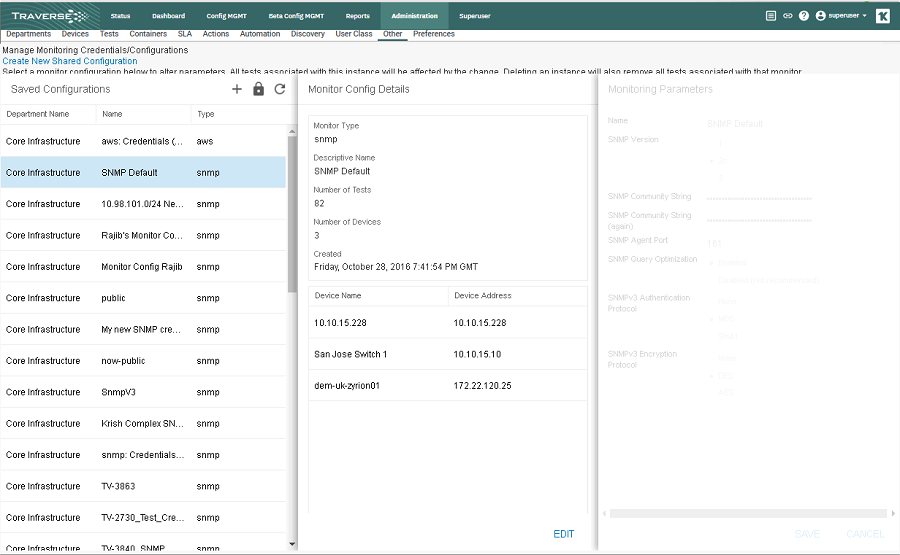Go to the Devices tab
900x555 pixels.
(75, 34)
